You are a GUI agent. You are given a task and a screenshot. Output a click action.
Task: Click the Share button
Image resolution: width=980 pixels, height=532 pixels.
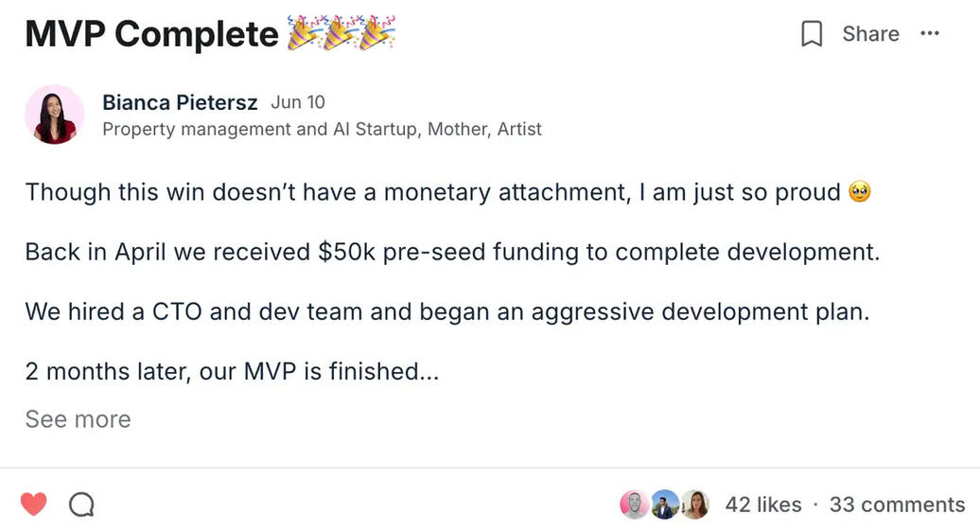[870, 34]
